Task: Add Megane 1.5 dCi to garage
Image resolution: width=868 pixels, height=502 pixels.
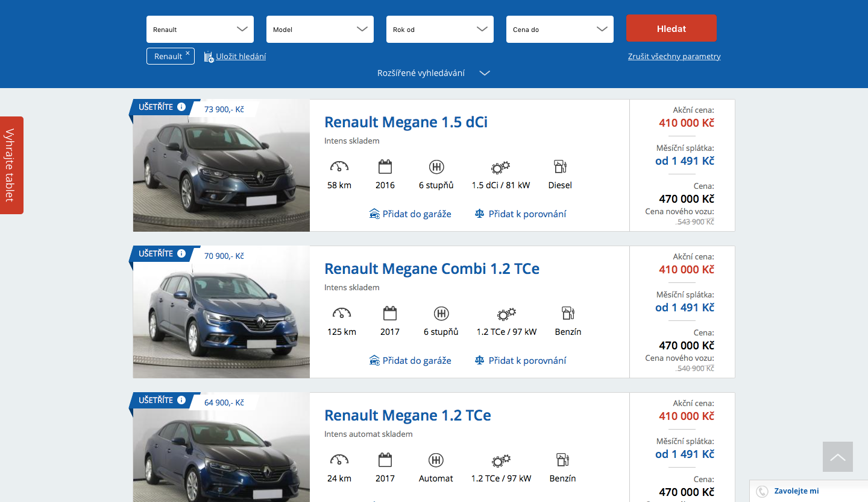Action: pyautogui.click(x=410, y=214)
